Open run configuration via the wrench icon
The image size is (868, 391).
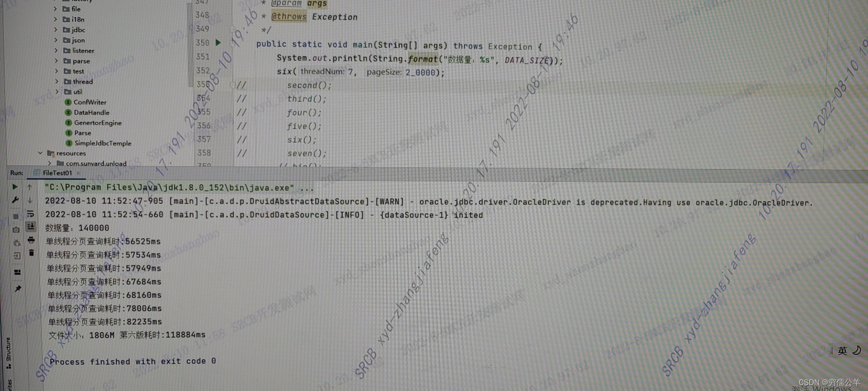pyautogui.click(x=15, y=200)
